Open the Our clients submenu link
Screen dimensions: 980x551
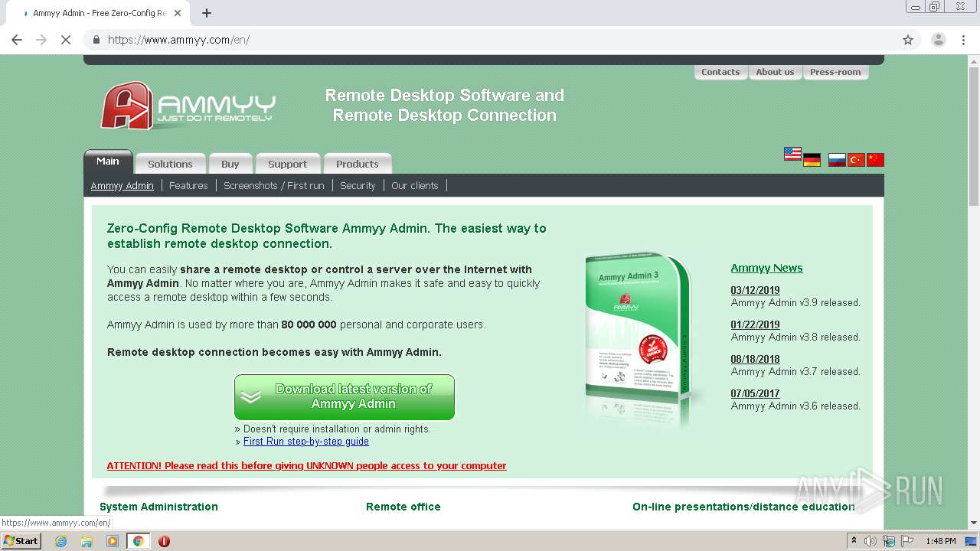pyautogui.click(x=415, y=185)
